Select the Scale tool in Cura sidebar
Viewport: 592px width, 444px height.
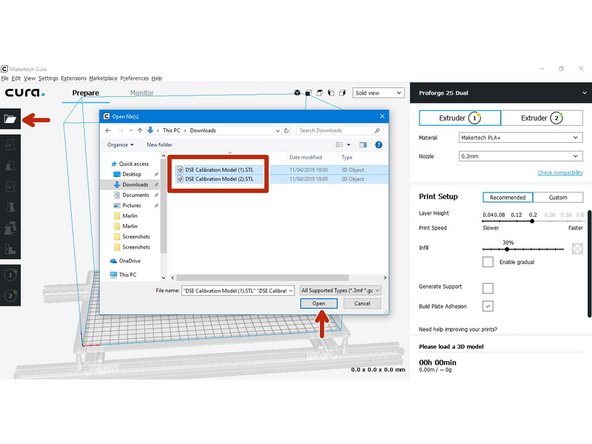click(10, 165)
